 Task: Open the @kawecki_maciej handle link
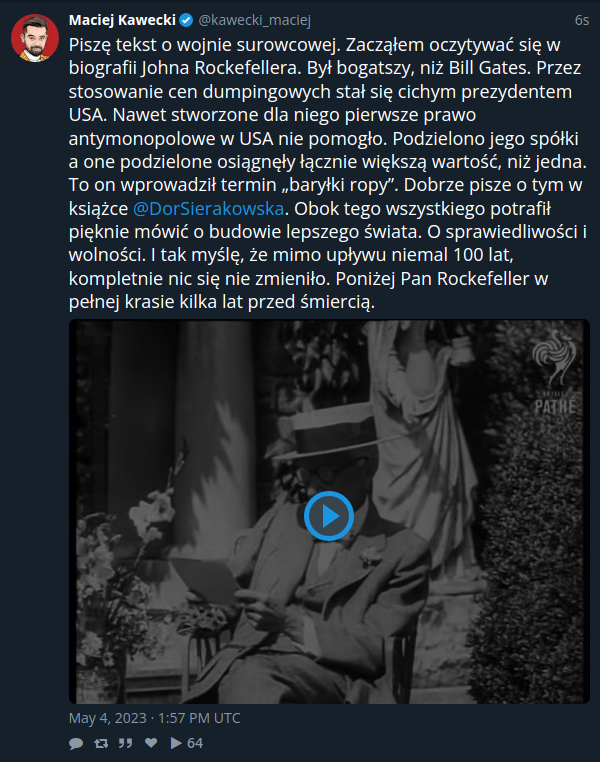[255, 20]
